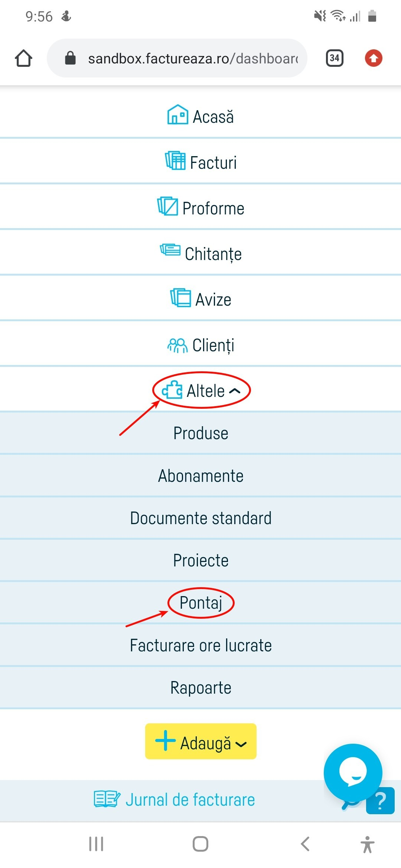Image resolution: width=401 pixels, height=868 pixels.
Task: Click the yellow Adaugă button
Action: pos(200,742)
